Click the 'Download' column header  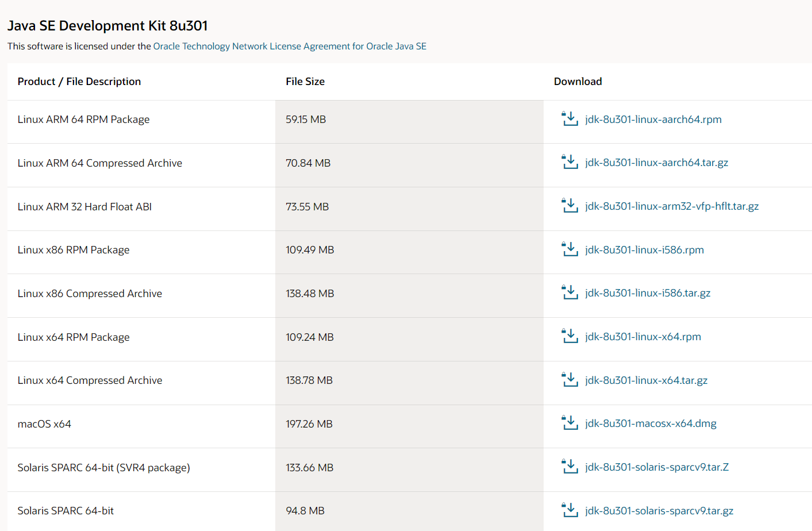578,82
